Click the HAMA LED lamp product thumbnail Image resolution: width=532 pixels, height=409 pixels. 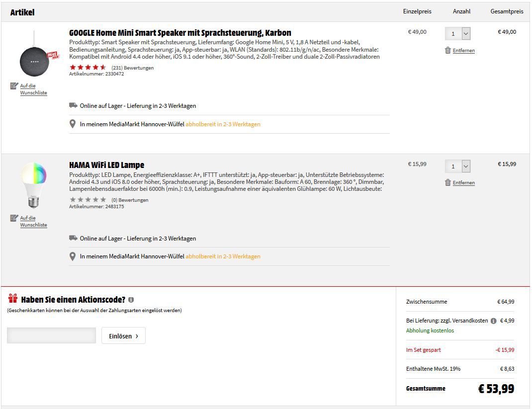[x=33, y=185]
